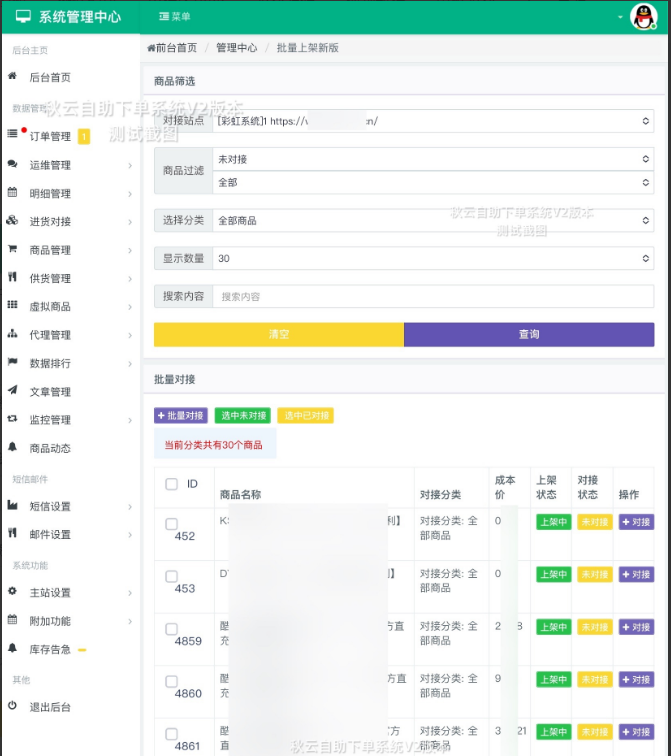
Task: Click the chat bubbles icon for 运维管理
Action: point(13,164)
